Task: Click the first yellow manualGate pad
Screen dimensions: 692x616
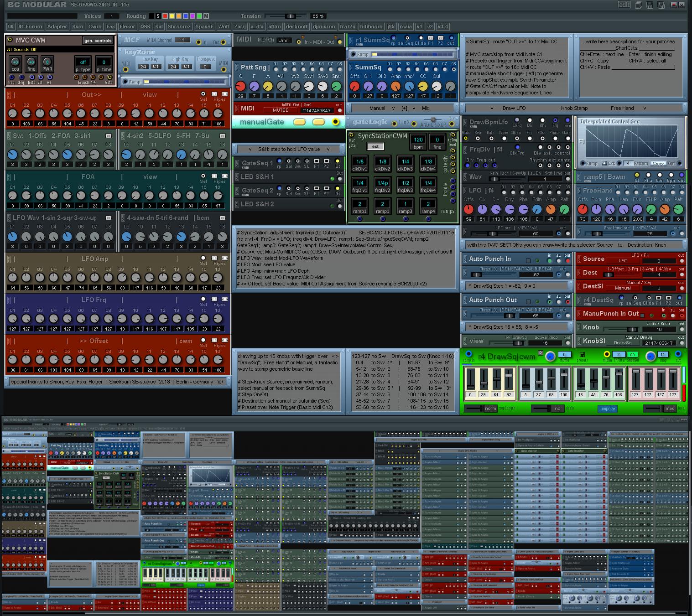Action: 299,122
